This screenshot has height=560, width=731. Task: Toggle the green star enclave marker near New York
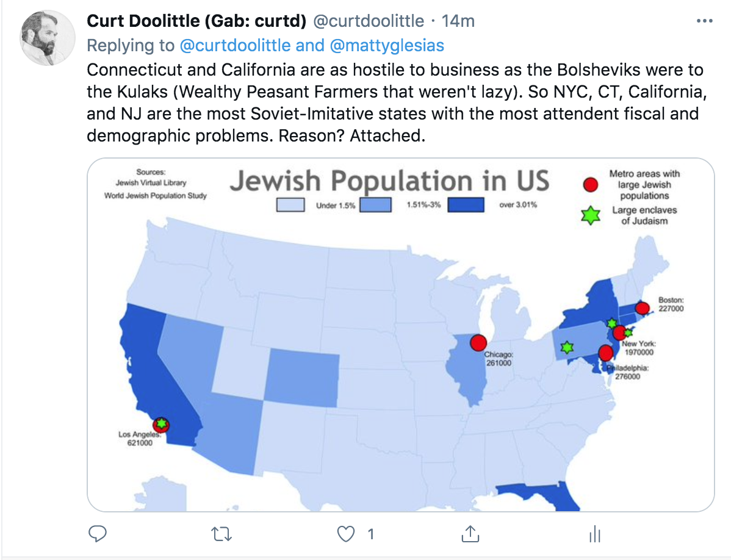pyautogui.click(x=611, y=322)
